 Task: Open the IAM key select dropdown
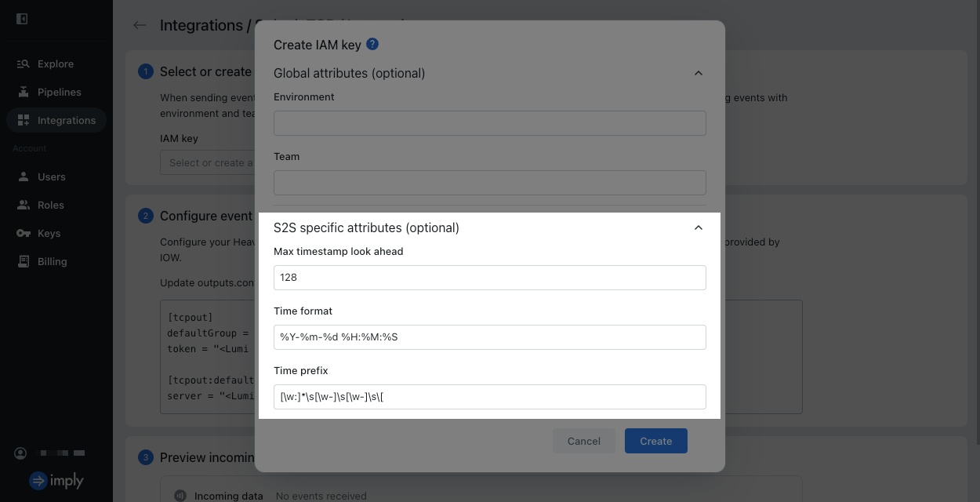pyautogui.click(x=208, y=162)
